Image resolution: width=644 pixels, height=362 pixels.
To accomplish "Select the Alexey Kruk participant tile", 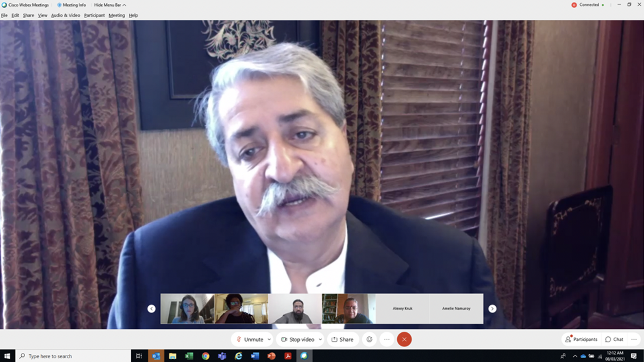I will [402, 308].
